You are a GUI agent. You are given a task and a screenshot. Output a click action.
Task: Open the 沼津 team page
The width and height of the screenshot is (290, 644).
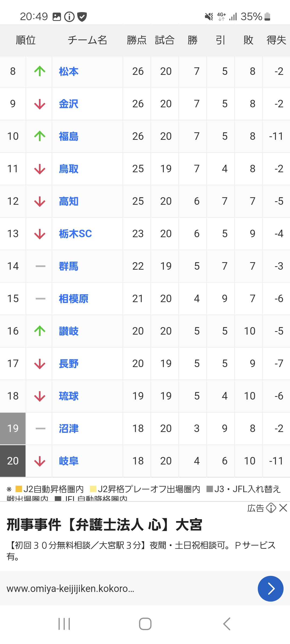pos(69,429)
